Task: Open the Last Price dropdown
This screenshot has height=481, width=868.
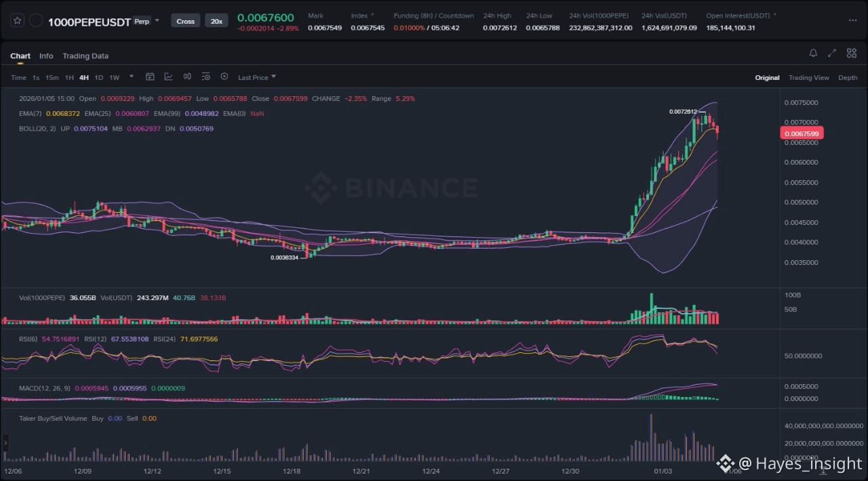Action: 256,78
